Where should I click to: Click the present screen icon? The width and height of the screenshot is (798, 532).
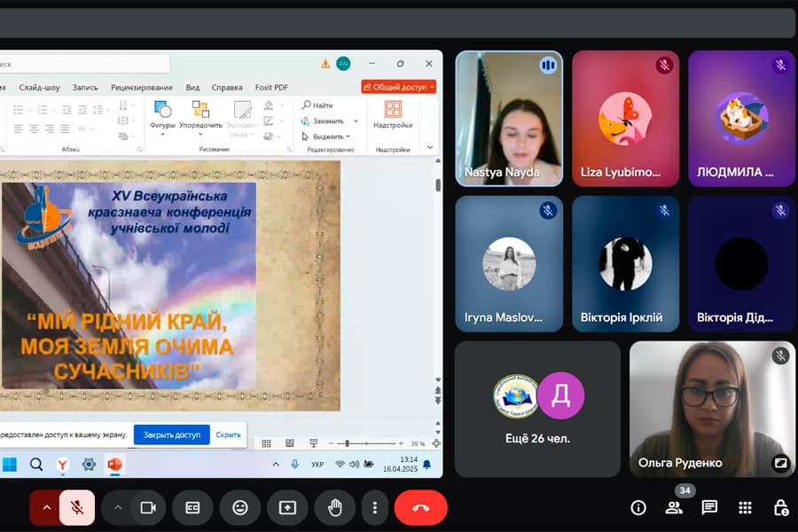[x=287, y=507]
